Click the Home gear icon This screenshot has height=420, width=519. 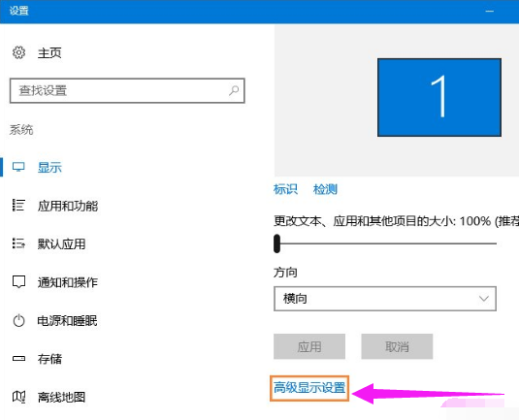pos(18,52)
